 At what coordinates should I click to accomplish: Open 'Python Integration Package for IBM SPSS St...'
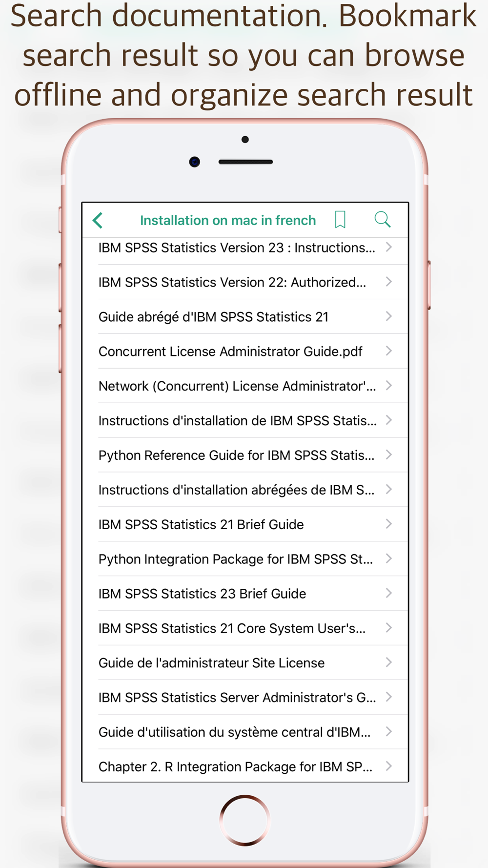point(245,559)
